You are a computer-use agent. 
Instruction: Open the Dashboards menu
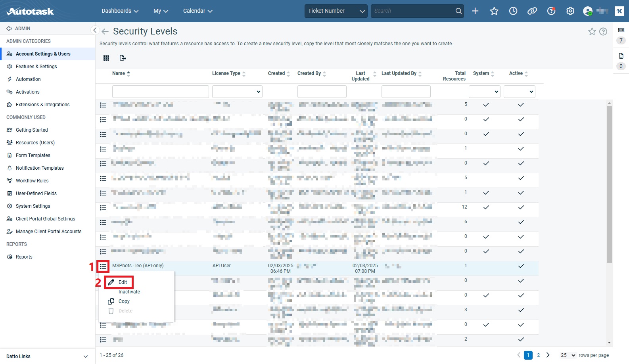120,11
